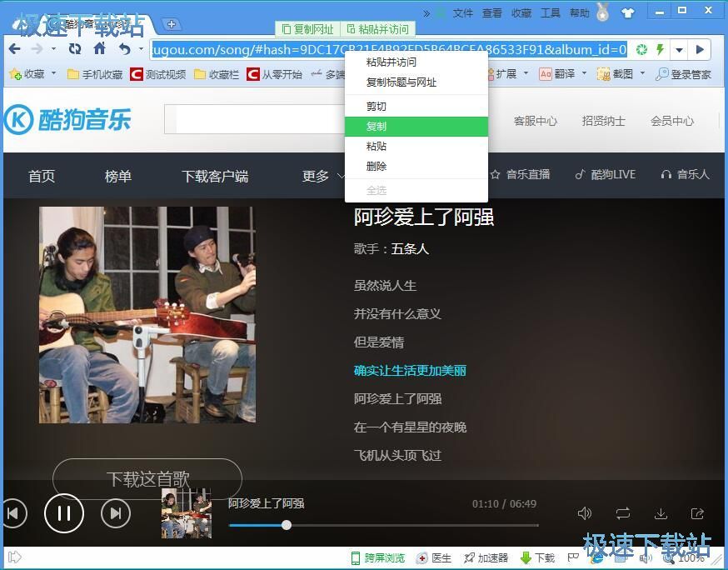Open dropdown next to forward arrow
Image resolution: width=728 pixels, height=570 pixels.
54,48
